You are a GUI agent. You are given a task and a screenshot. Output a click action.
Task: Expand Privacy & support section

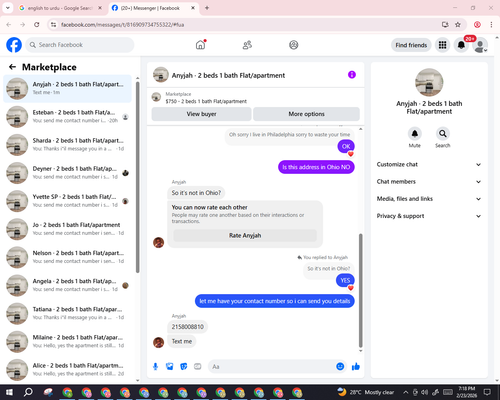429,216
